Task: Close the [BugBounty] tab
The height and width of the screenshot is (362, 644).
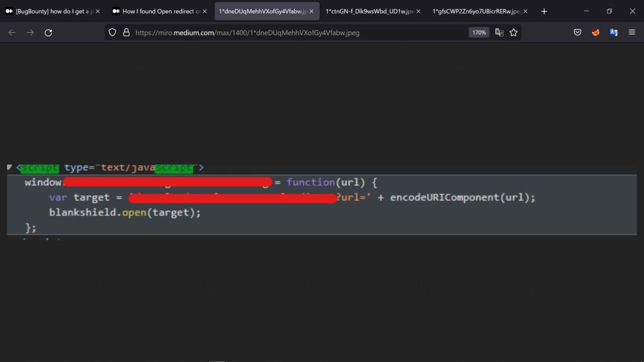Action: [x=98, y=11]
